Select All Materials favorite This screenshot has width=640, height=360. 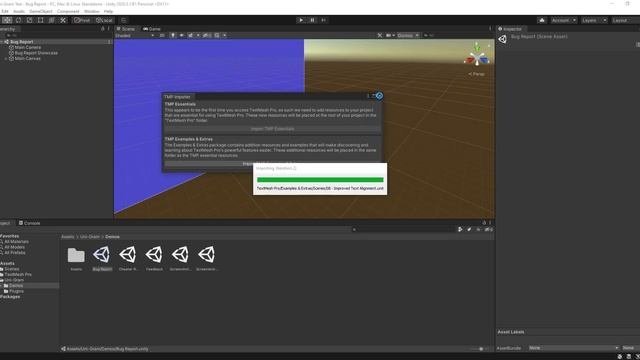click(x=16, y=242)
